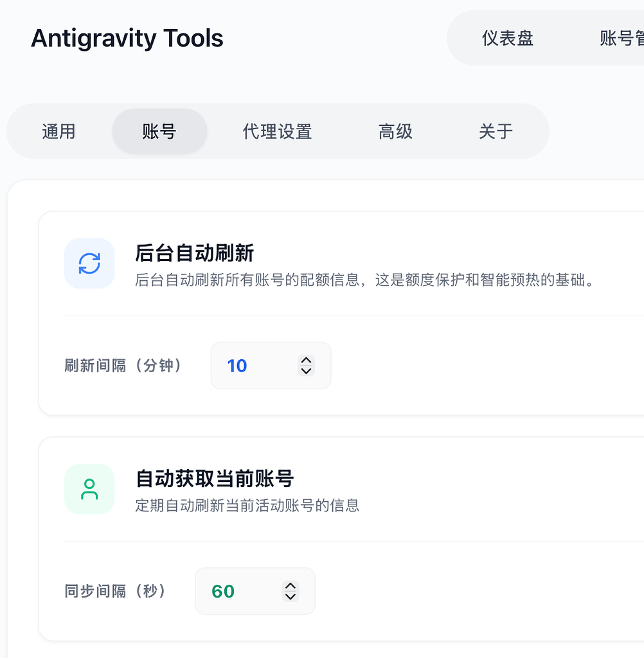This screenshot has height=658, width=644.
Task: Click the 刷新间隔（分钟）label
Action: tap(123, 366)
